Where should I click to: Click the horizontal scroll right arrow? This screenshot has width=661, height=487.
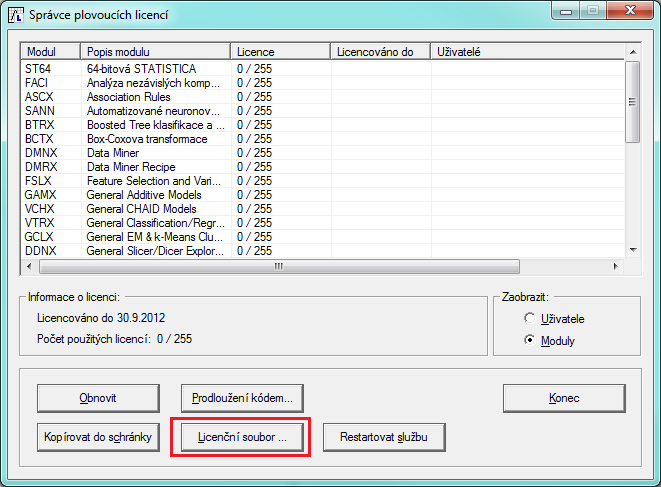point(615,266)
